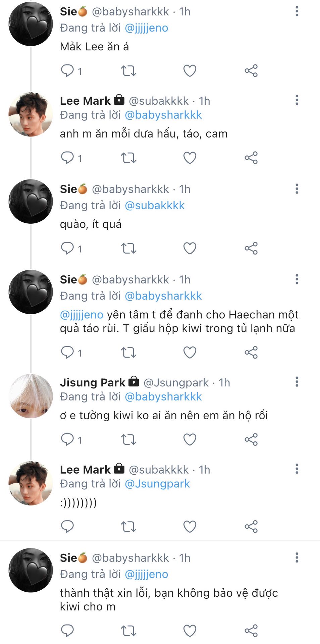Open the @subakkkk reply-to link
The height and width of the screenshot is (644, 320).
(x=155, y=205)
